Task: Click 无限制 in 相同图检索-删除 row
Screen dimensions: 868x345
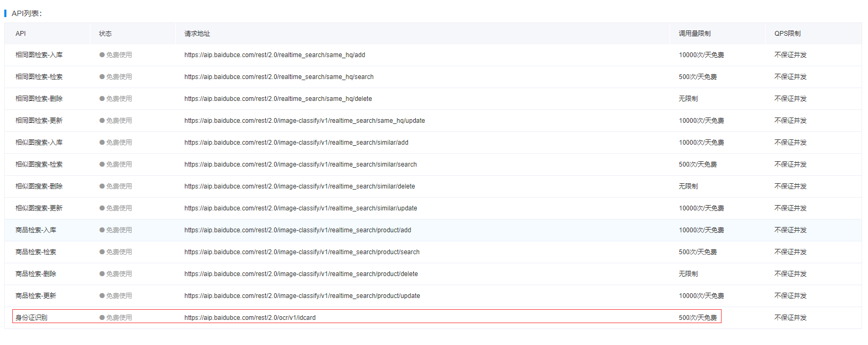Action: [688, 99]
